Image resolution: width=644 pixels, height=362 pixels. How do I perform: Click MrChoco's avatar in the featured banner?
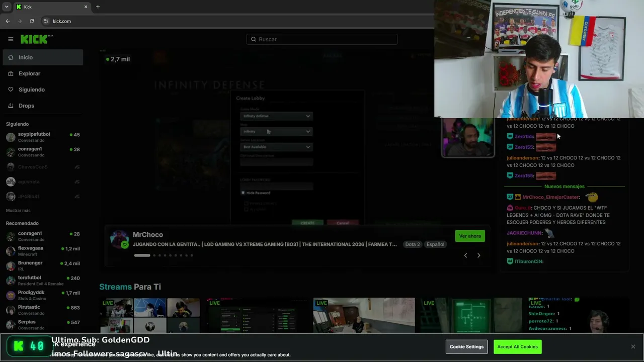click(120, 239)
